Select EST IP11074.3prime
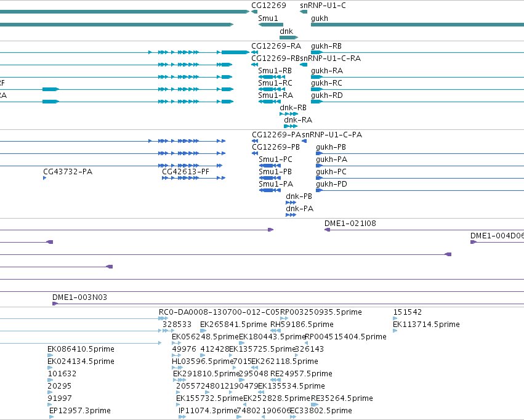 pyautogui.click(x=208, y=411)
